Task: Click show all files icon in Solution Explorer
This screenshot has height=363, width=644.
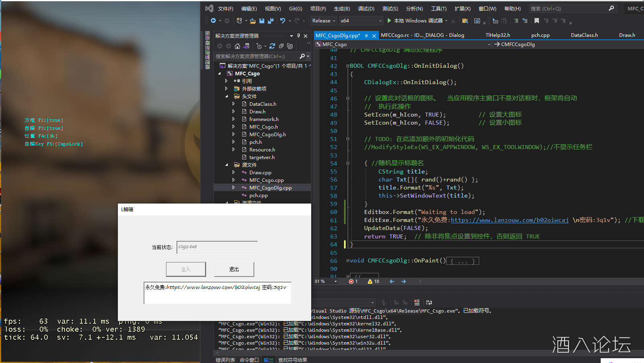Action: (290, 46)
